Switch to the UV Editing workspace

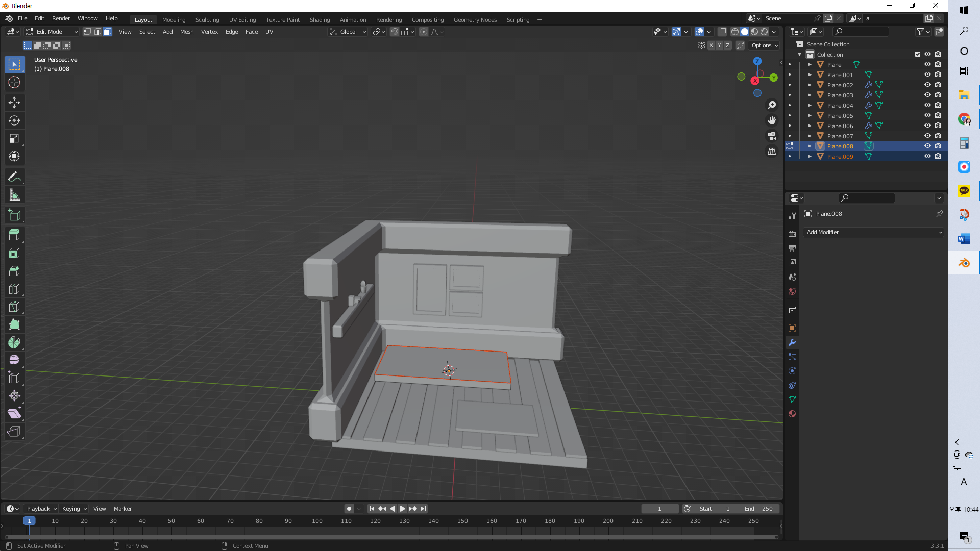tap(242, 20)
